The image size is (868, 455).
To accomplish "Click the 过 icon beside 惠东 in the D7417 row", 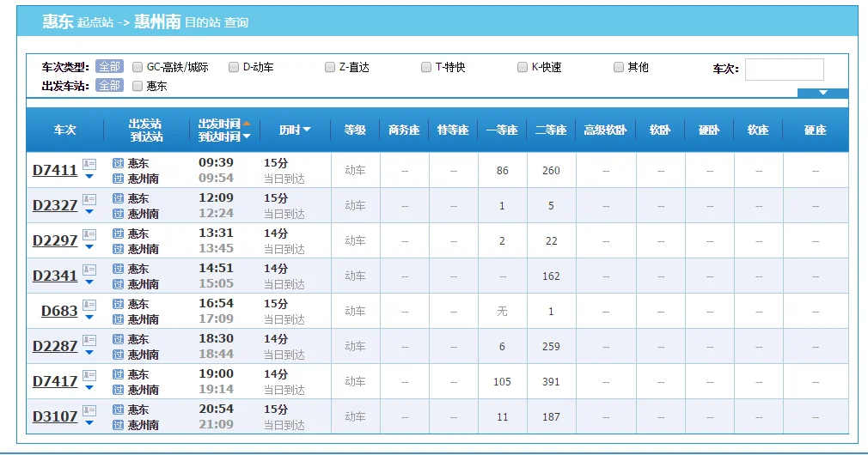I will [x=118, y=374].
